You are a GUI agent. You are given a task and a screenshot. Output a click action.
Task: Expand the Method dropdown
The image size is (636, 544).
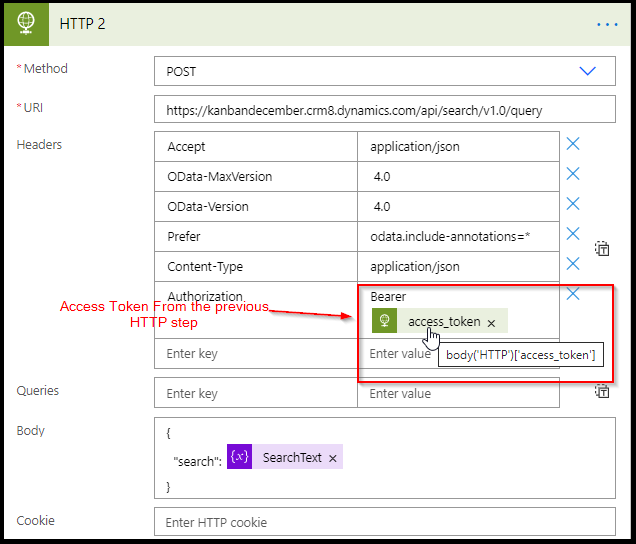click(587, 71)
